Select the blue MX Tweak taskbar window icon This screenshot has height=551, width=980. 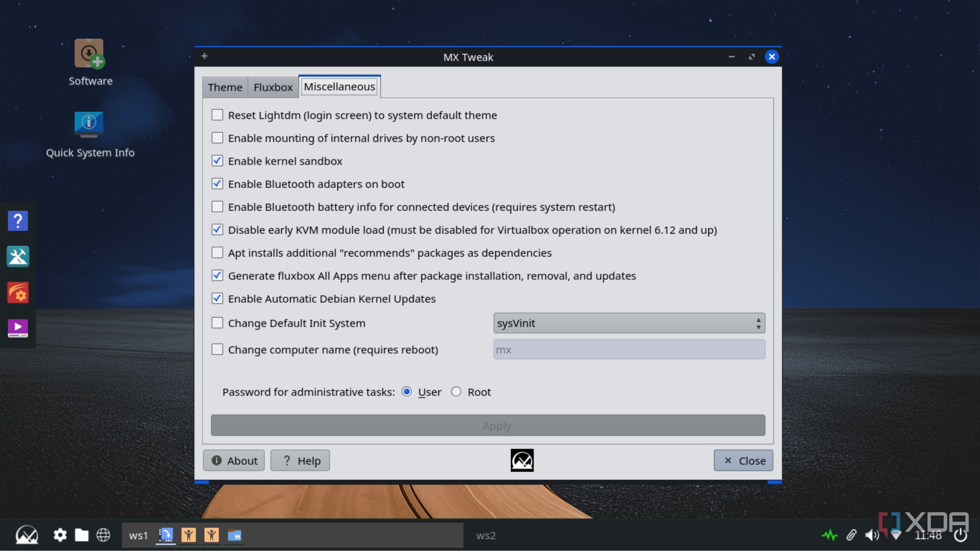166,535
